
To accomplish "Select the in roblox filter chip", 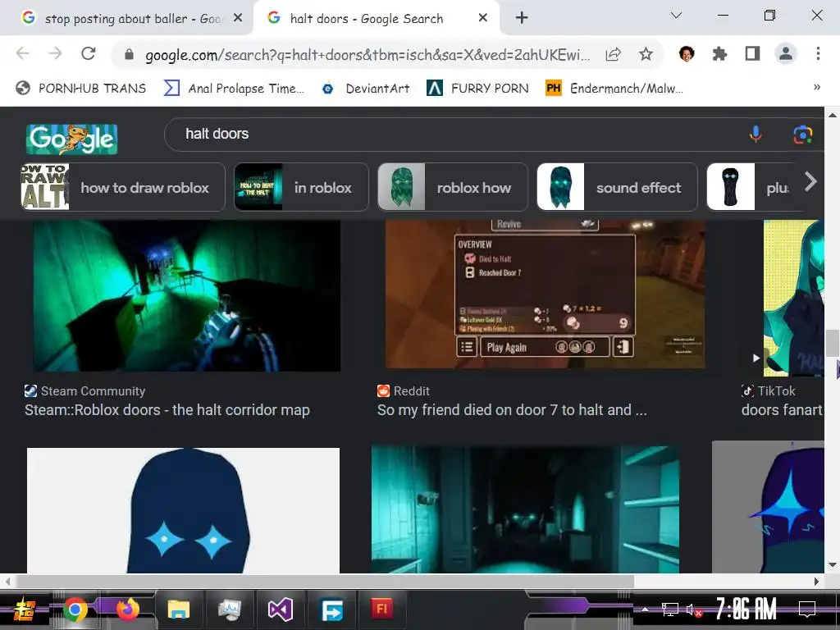I will point(301,187).
